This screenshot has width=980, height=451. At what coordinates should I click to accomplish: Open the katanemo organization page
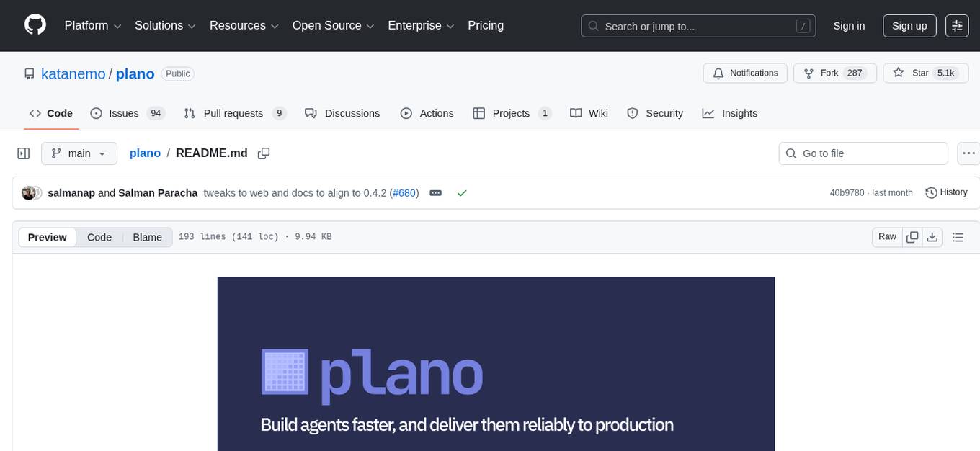73,73
